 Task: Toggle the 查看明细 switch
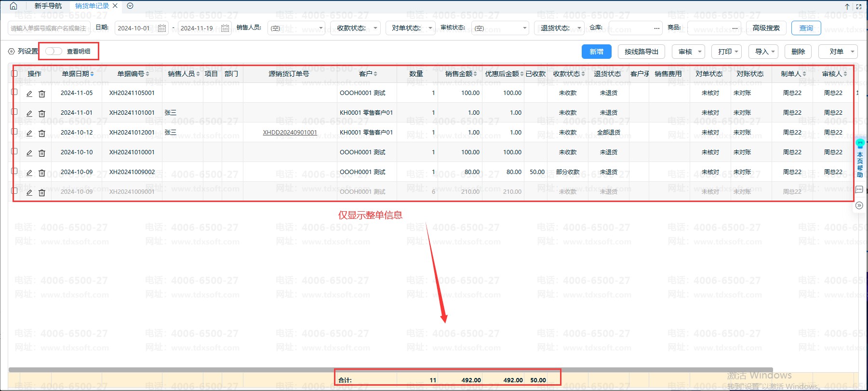click(53, 51)
